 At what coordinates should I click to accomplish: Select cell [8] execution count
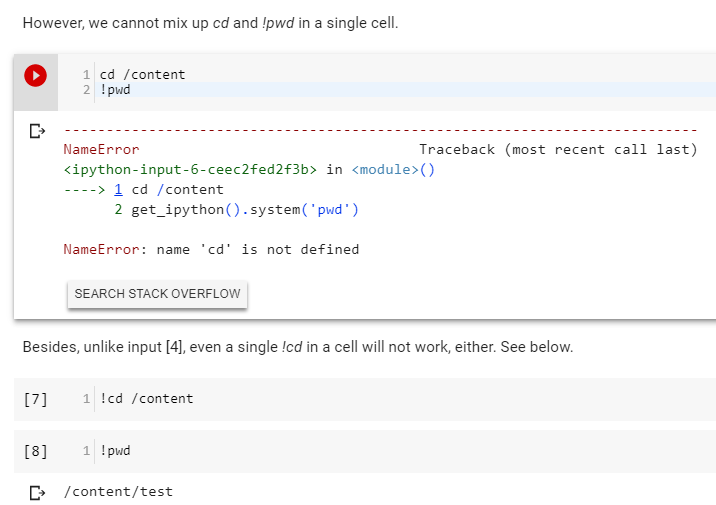click(36, 451)
